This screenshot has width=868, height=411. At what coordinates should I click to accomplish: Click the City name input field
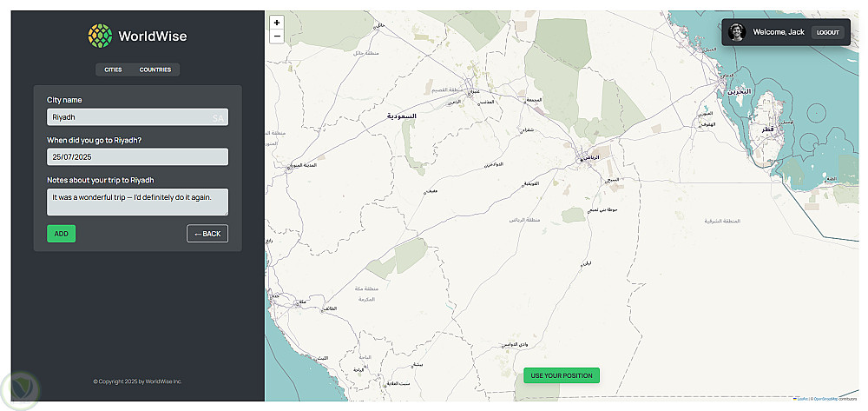pos(130,117)
